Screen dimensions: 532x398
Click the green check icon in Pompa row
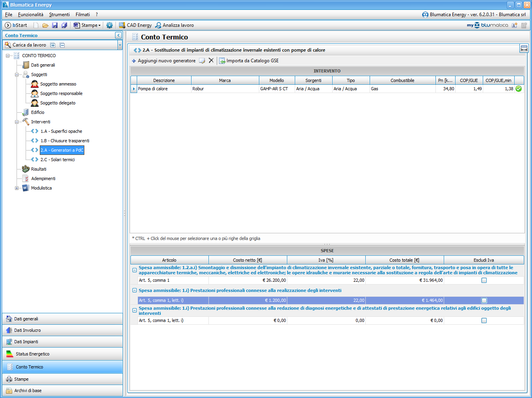[x=519, y=89]
